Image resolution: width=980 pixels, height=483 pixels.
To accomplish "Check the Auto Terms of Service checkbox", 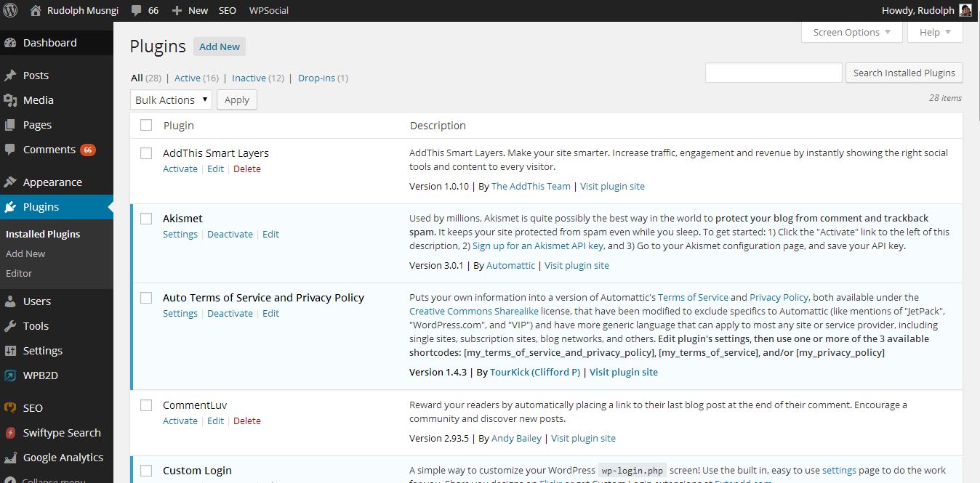I will pyautogui.click(x=146, y=298).
